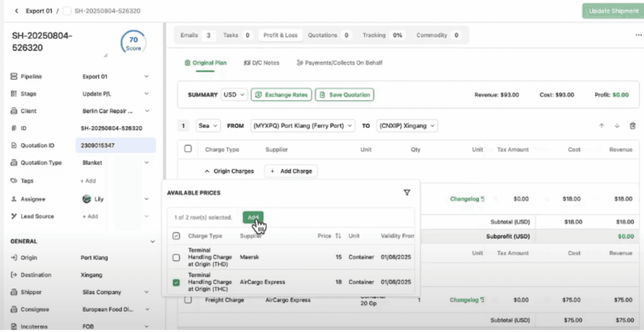
Task: Open the Sea transport mode dropdown
Action: click(208, 126)
